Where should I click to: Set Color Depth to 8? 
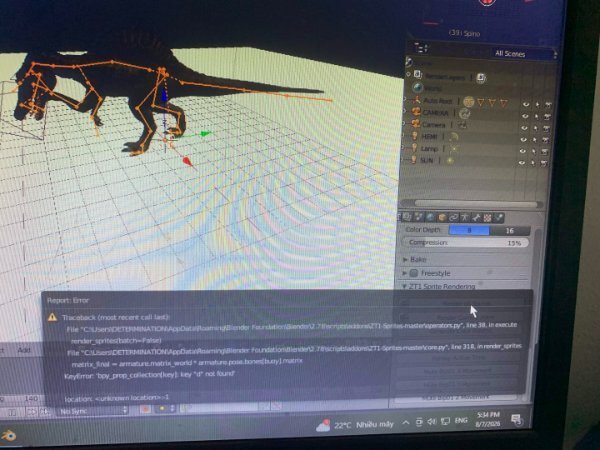point(469,230)
